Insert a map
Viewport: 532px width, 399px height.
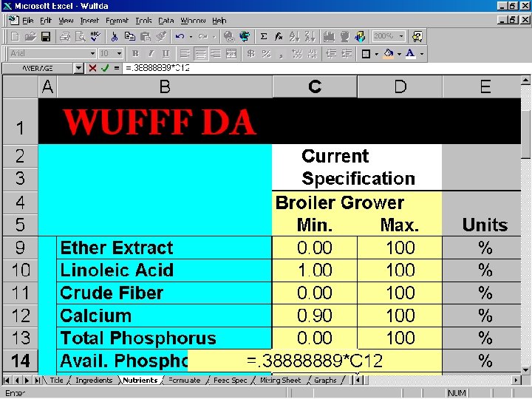344,36
